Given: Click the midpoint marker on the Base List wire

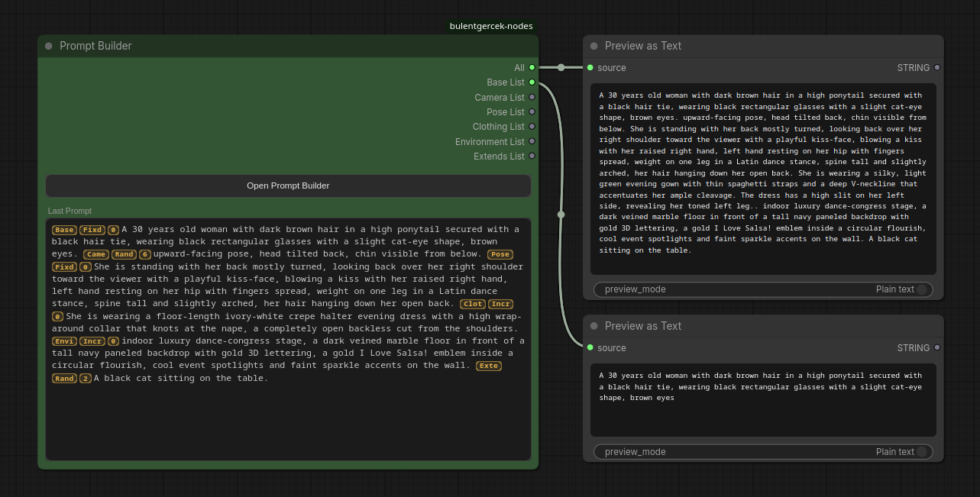Looking at the screenshot, I should (561, 215).
